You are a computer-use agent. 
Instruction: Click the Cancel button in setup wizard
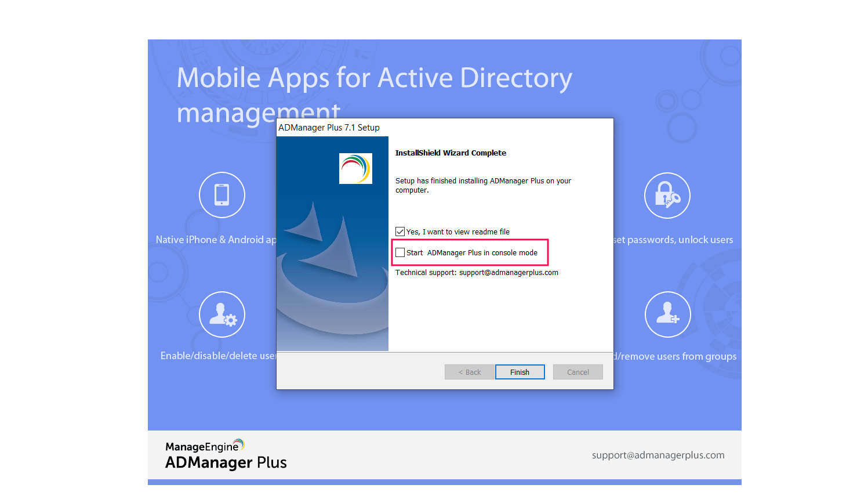578,372
